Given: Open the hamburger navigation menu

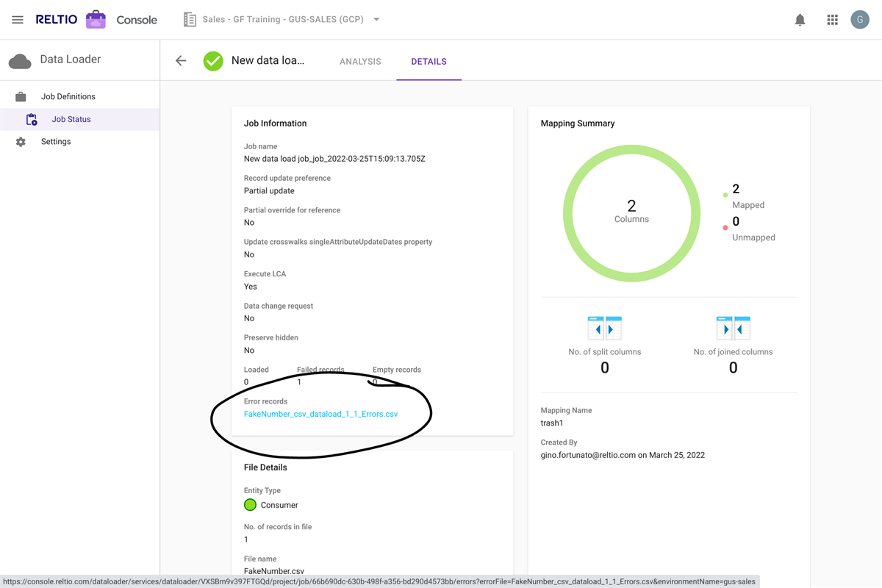Looking at the screenshot, I should pos(18,20).
